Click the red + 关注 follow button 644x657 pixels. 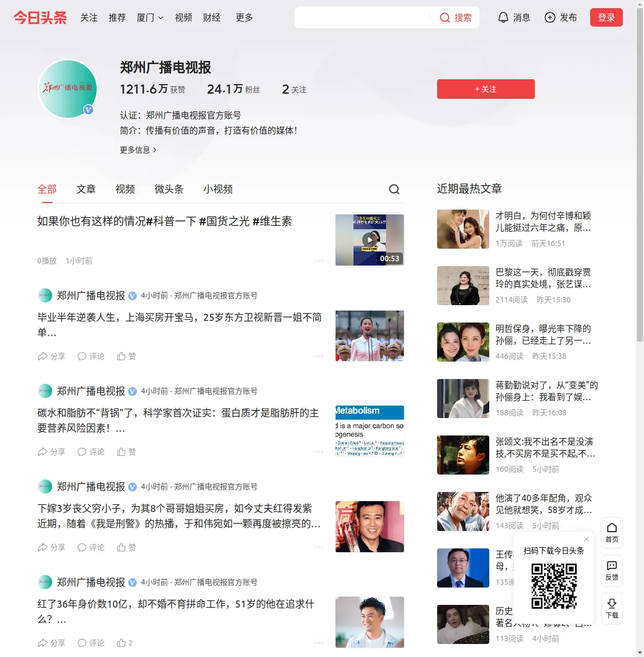pos(486,89)
